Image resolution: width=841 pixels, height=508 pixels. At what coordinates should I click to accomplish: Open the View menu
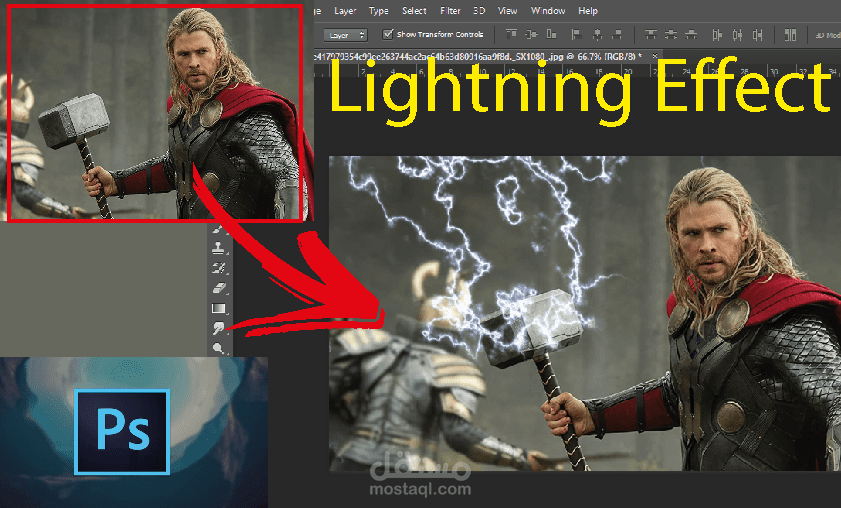(x=507, y=11)
